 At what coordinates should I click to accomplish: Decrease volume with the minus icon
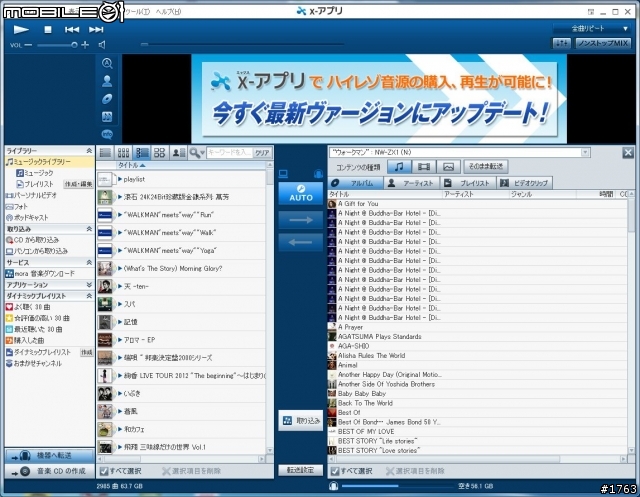tap(28, 45)
